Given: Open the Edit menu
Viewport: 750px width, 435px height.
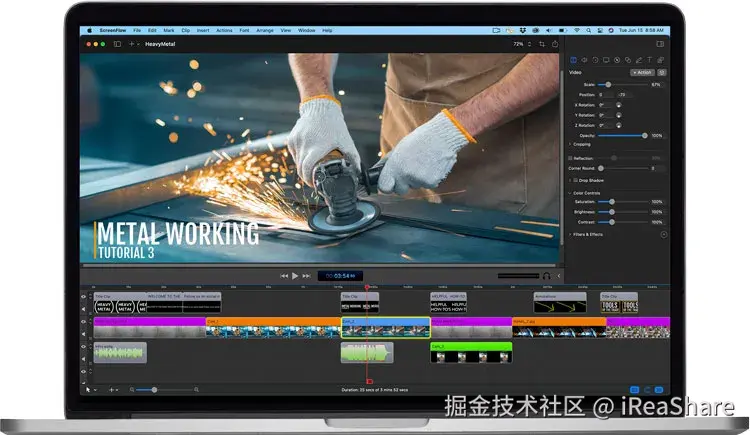Looking at the screenshot, I should 152,30.
